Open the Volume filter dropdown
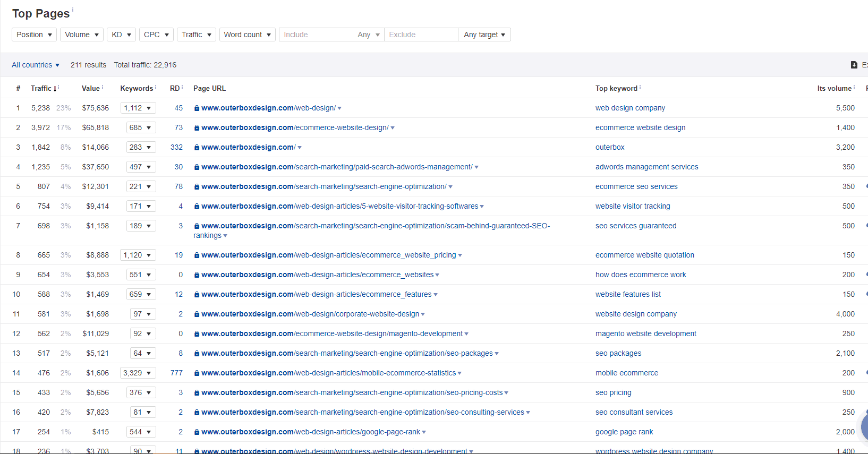Viewport: 868px width, 454px height. click(82, 35)
